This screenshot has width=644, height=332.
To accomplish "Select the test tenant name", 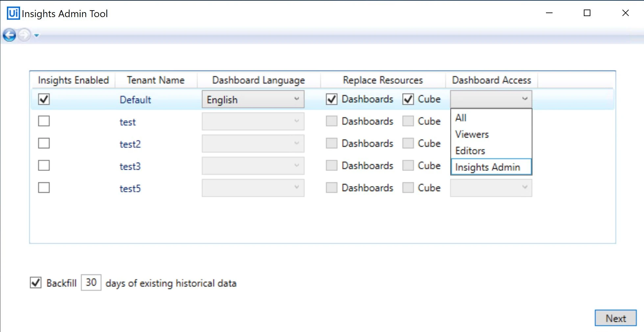I will pyautogui.click(x=128, y=122).
